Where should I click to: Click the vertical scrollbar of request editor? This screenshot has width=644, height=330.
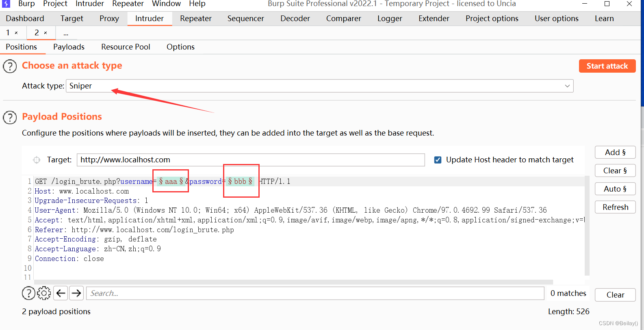pyautogui.click(x=587, y=226)
